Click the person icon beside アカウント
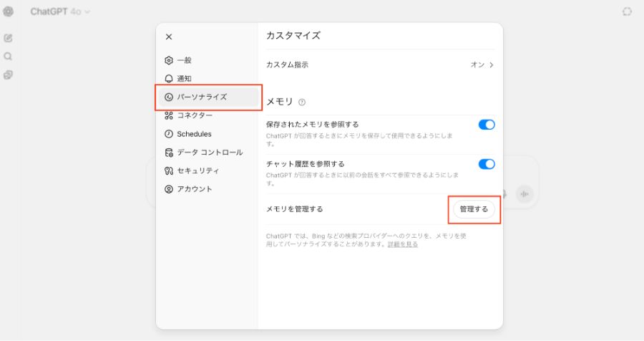The width and height of the screenshot is (644, 341). pyautogui.click(x=169, y=189)
